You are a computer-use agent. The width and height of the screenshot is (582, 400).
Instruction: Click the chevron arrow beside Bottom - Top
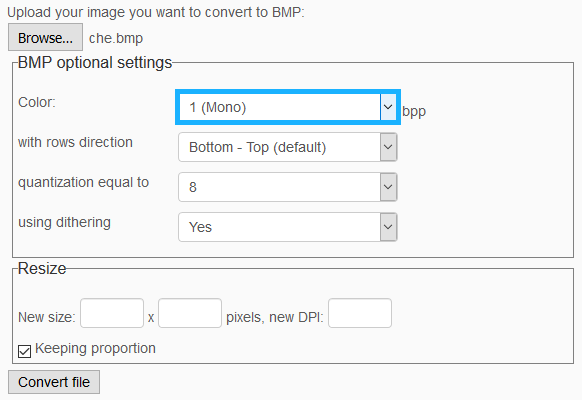pyautogui.click(x=388, y=147)
